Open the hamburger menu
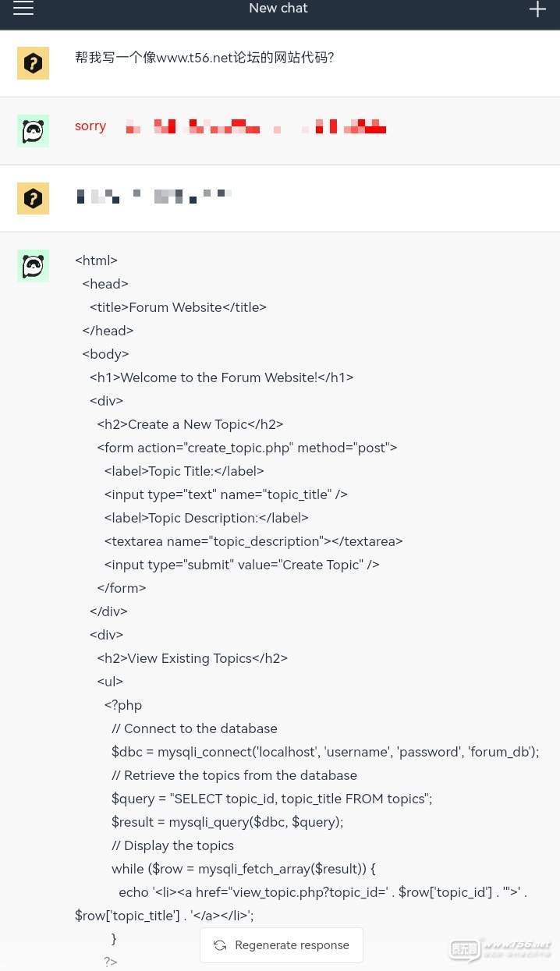 (23, 9)
